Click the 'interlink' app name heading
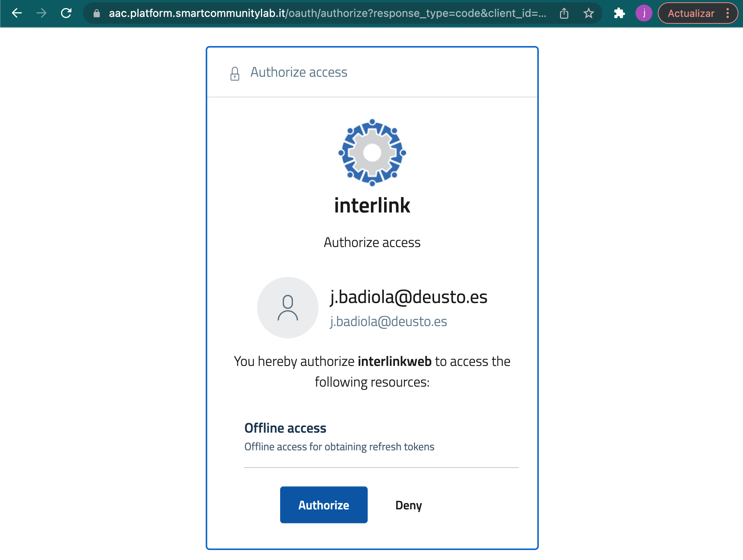Image resolution: width=743 pixels, height=560 pixels. coord(372,205)
